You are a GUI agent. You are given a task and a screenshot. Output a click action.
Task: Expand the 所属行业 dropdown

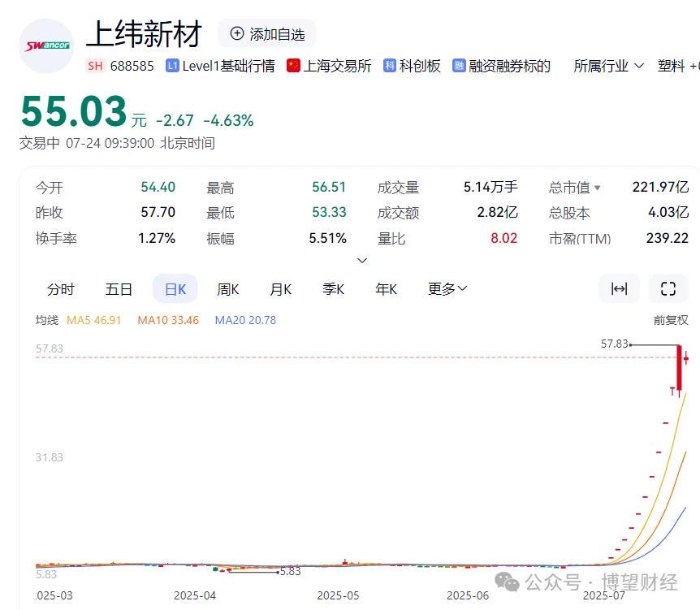click(x=608, y=66)
